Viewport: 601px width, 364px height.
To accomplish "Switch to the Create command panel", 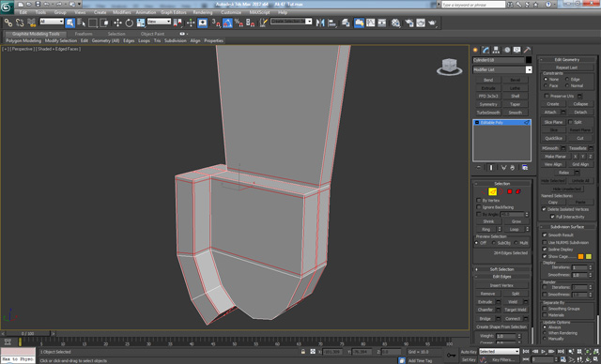I will (476, 50).
